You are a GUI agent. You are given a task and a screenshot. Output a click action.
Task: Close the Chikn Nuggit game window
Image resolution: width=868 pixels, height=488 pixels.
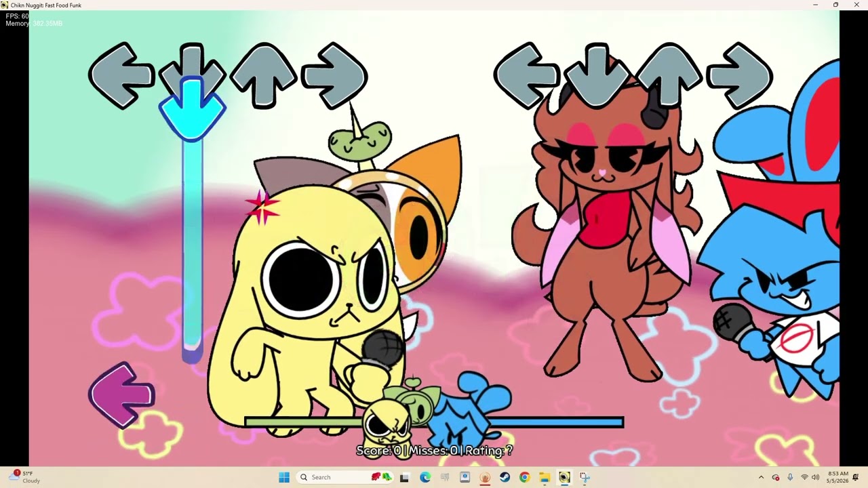click(856, 5)
